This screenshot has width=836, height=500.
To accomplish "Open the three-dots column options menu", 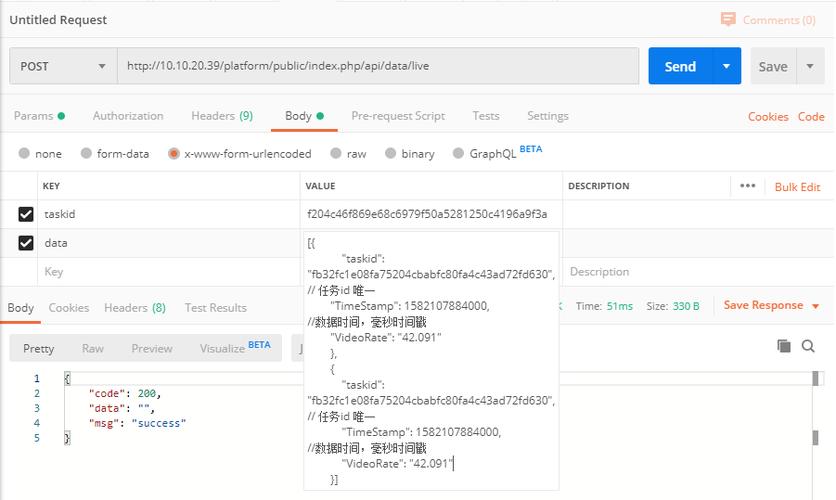I will [x=747, y=186].
